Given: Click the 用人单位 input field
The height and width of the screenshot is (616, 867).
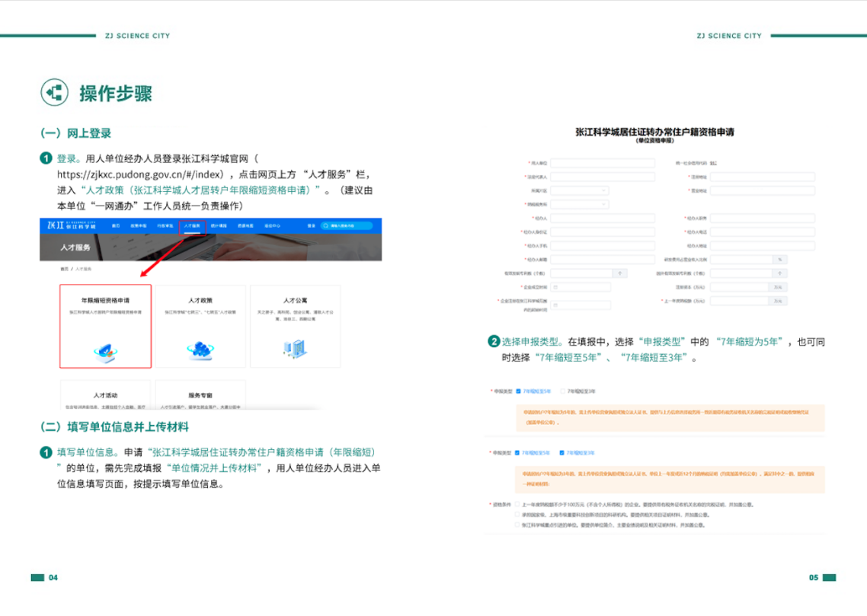Looking at the screenshot, I should [603, 163].
